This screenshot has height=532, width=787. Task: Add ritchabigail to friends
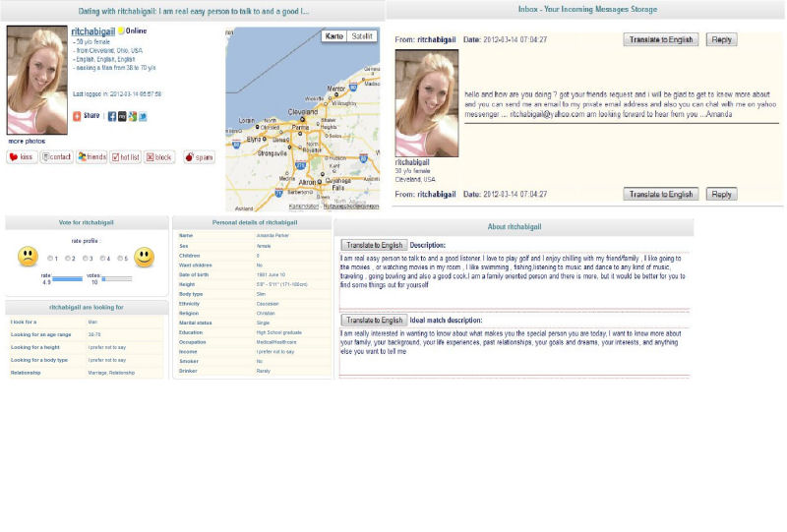point(91,157)
